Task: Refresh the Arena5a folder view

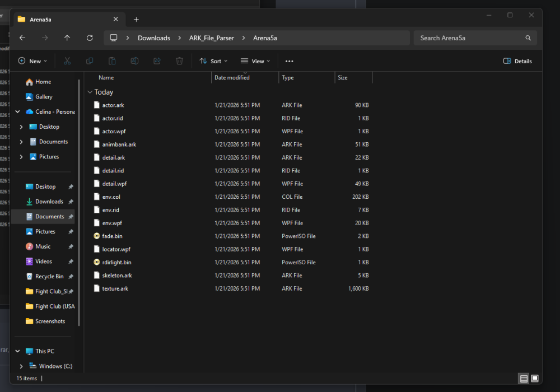Action: pyautogui.click(x=90, y=38)
